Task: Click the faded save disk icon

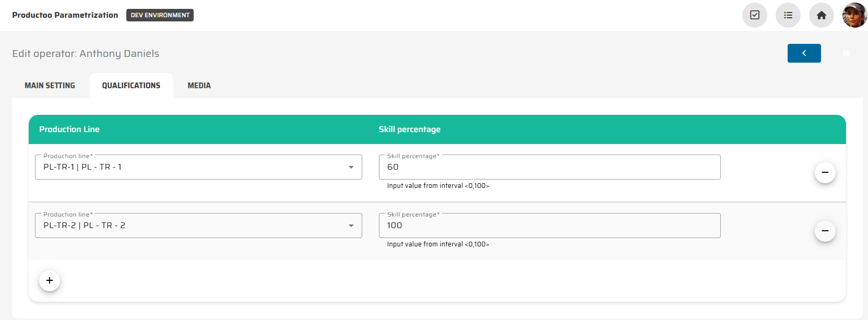Action: pos(846,53)
